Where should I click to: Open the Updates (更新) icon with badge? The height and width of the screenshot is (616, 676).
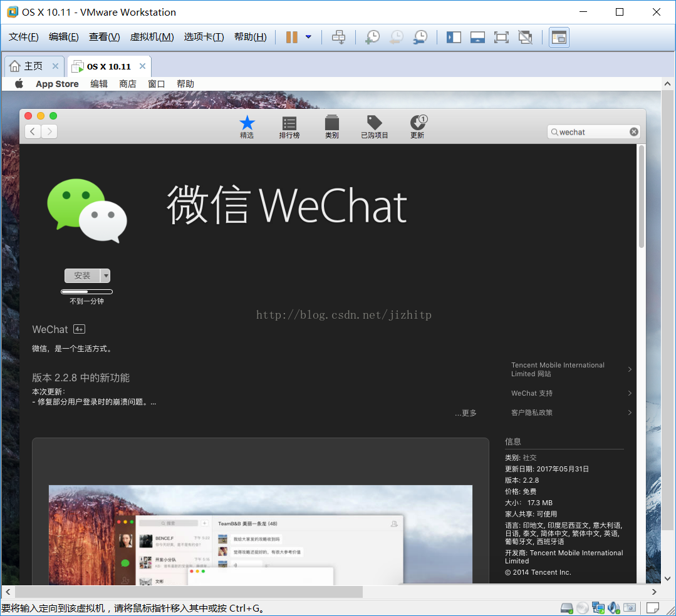click(x=417, y=126)
